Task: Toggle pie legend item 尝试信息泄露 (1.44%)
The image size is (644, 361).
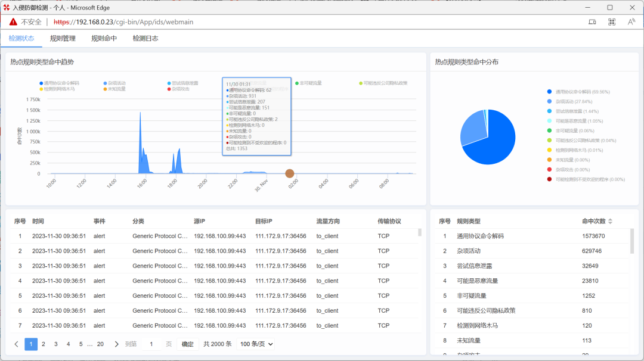Action: pyautogui.click(x=573, y=111)
